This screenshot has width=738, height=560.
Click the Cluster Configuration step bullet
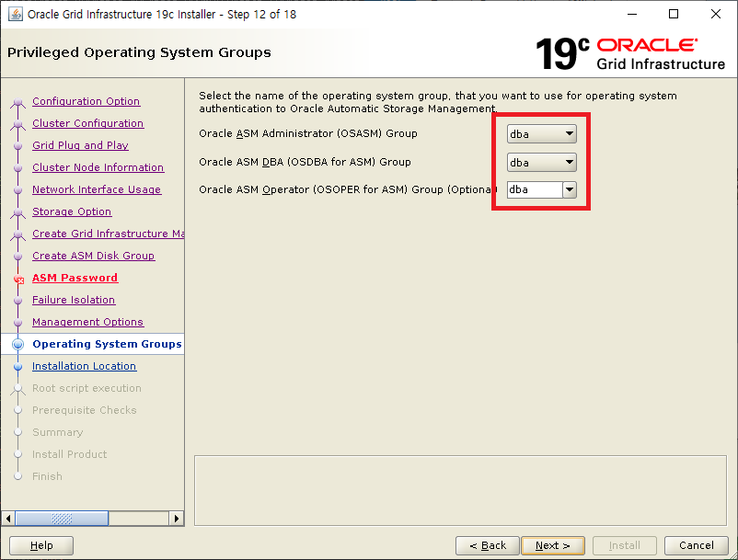(x=17, y=124)
